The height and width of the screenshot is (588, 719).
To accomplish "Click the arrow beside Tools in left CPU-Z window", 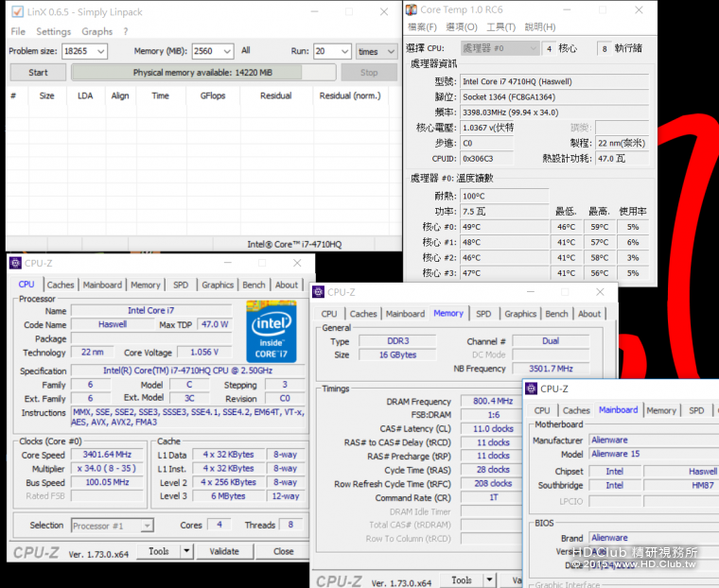I will click(x=186, y=551).
